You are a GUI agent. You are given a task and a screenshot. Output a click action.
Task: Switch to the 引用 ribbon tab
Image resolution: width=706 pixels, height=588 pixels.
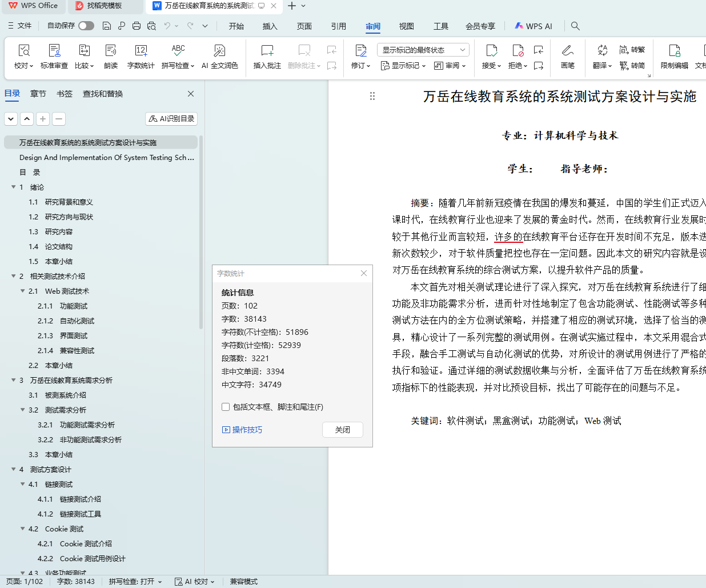pos(338,26)
